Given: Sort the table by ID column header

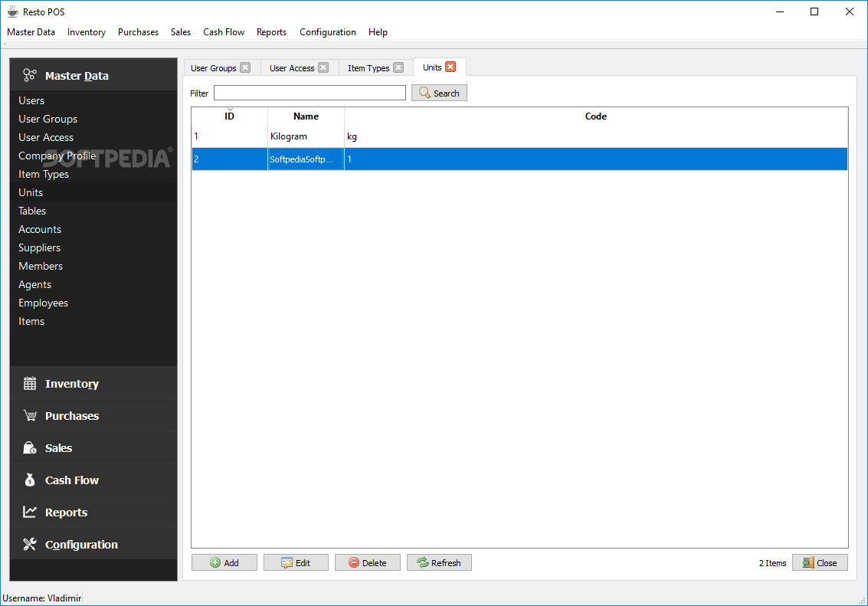Looking at the screenshot, I should 229,116.
